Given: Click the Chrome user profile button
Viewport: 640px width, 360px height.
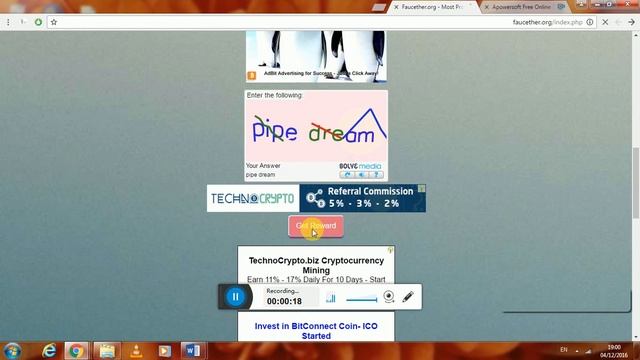Looking at the screenshot, I should point(581,4).
